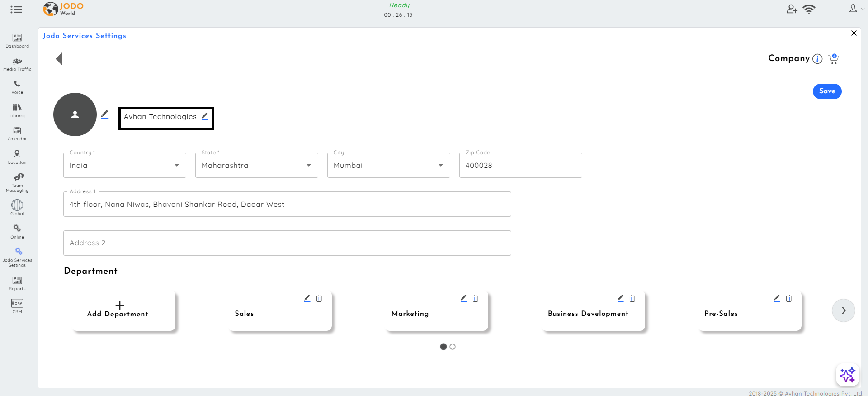Screen dimensions: 868x396
Task: Click the Save button
Action: pyautogui.click(x=827, y=91)
